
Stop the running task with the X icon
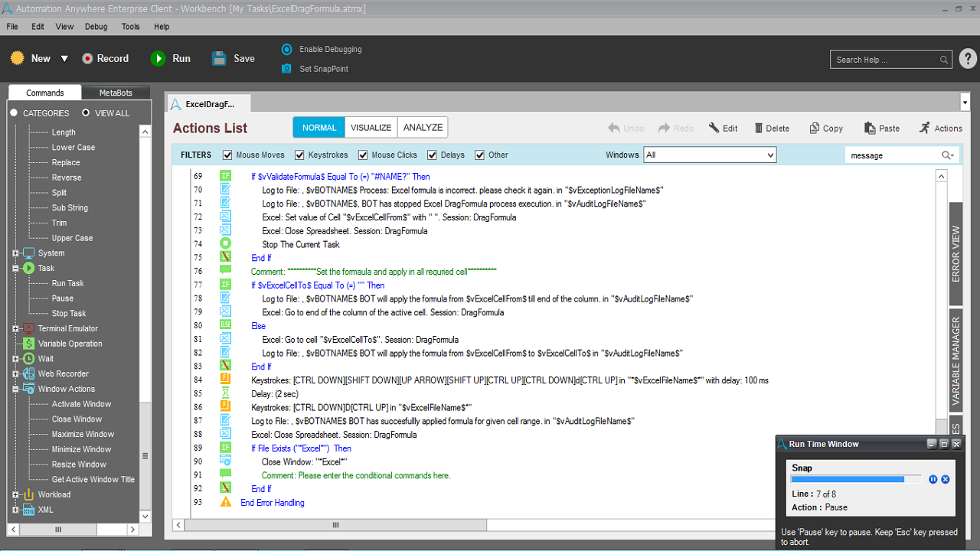coord(946,479)
